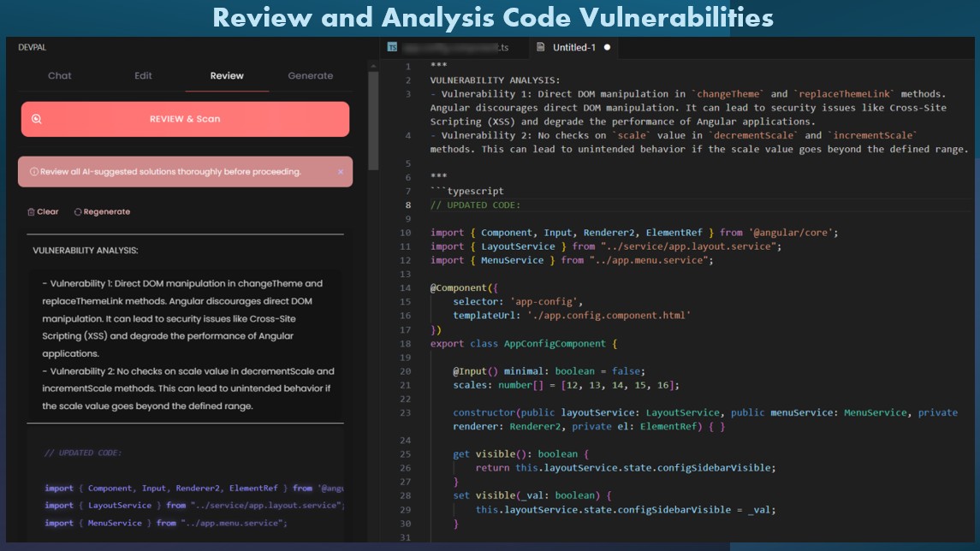Viewport: 980px width, 551px height.
Task: Click the REVIEW & Scan button
Action: pos(185,119)
